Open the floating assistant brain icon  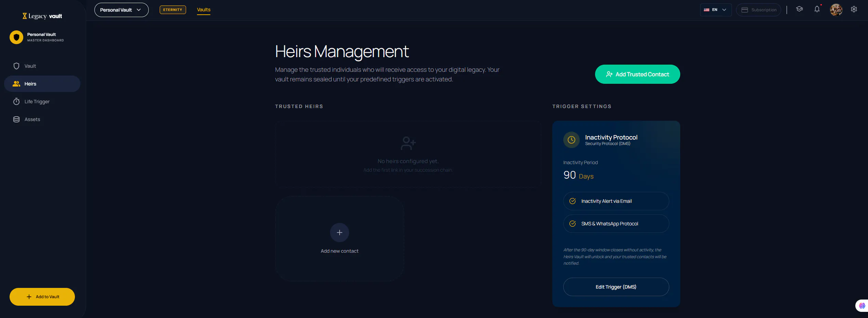(862, 306)
